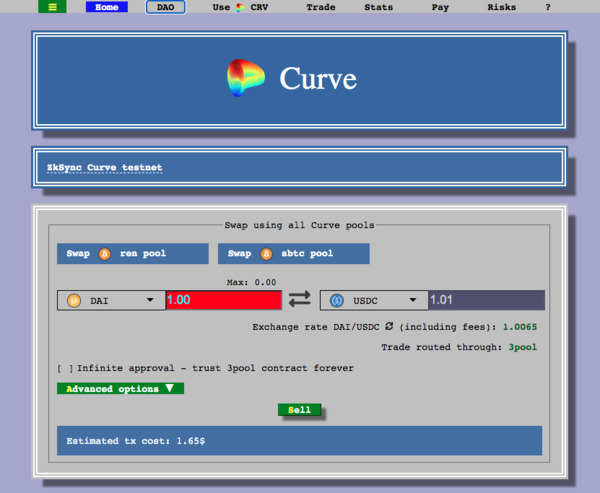
Task: Open the Stats menu
Action: (x=378, y=7)
